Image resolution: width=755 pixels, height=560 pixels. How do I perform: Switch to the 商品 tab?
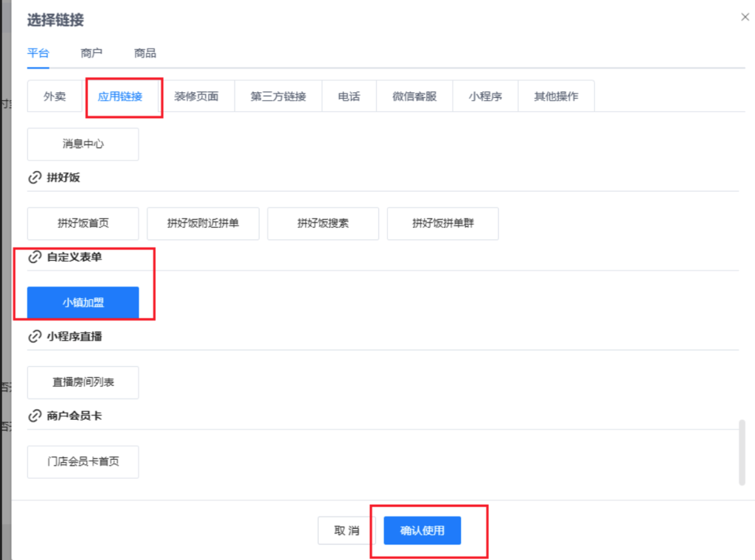145,53
